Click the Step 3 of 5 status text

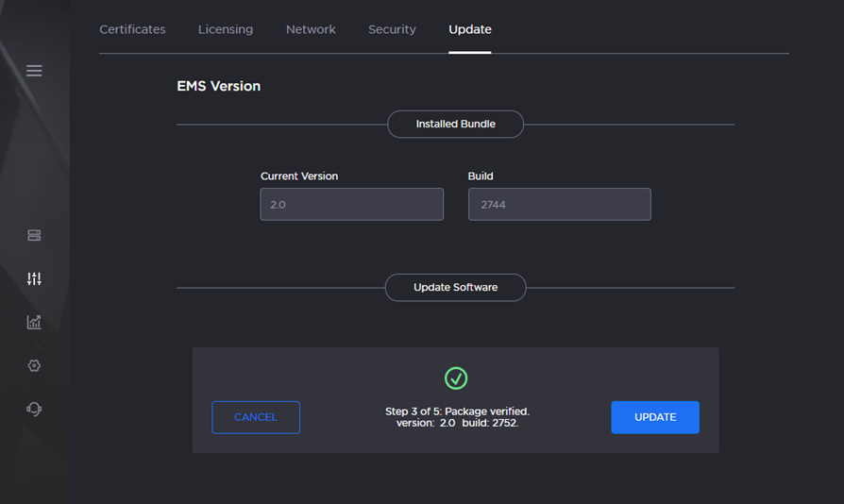(457, 412)
